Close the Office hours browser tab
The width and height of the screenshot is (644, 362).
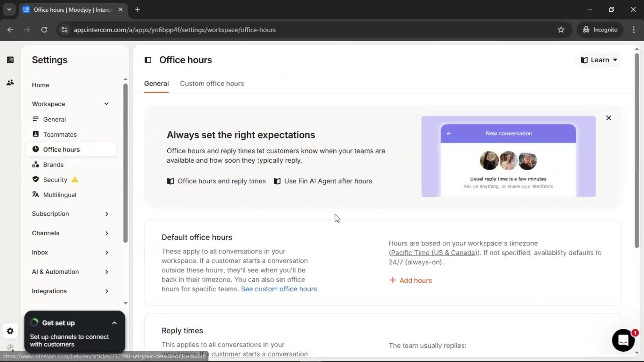coord(120,10)
